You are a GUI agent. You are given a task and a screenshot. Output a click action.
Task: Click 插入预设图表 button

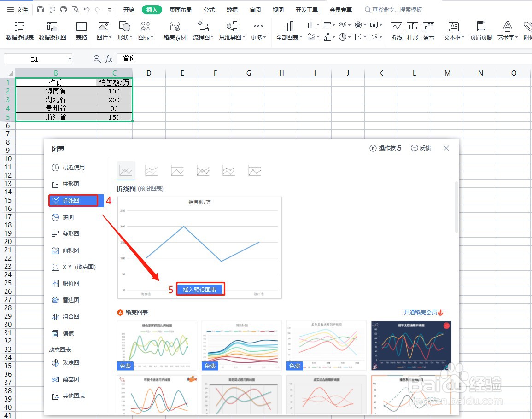[199, 290]
